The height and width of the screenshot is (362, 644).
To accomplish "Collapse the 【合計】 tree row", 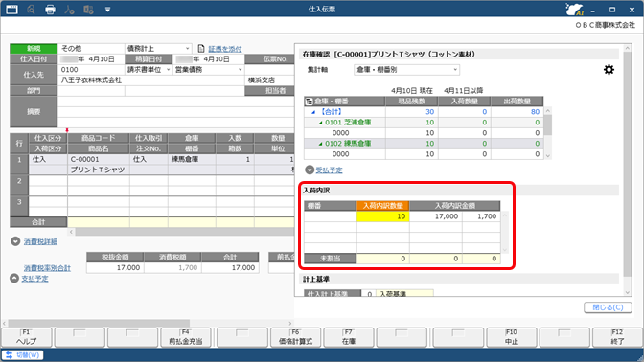I will (x=313, y=112).
